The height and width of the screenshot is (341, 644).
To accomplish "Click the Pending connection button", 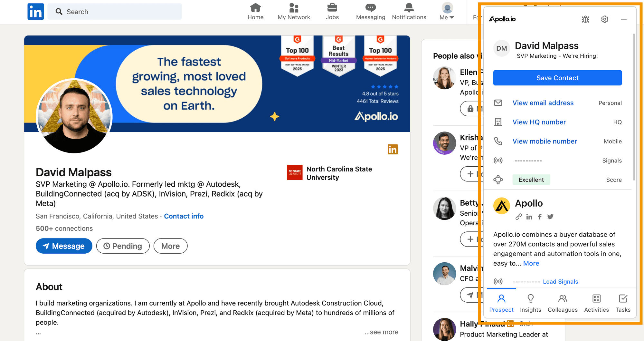I will [123, 246].
